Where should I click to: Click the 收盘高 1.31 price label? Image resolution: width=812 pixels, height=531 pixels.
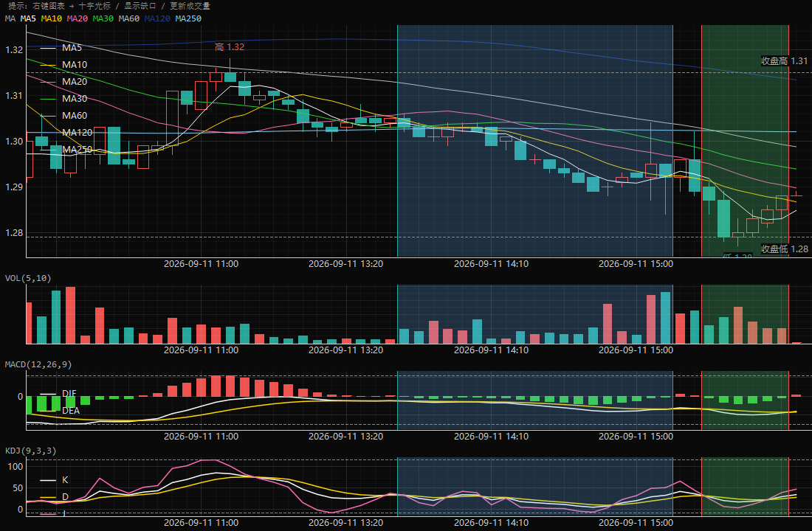point(784,61)
